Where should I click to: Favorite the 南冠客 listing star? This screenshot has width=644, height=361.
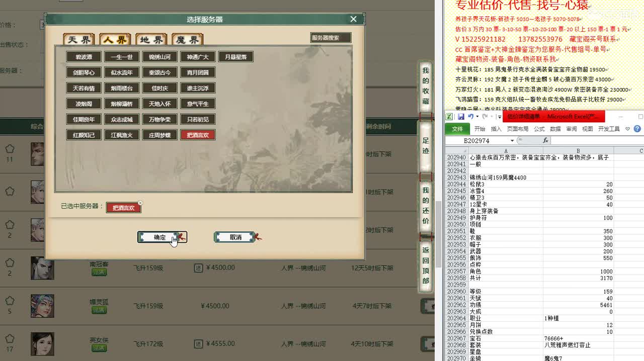click(10, 262)
